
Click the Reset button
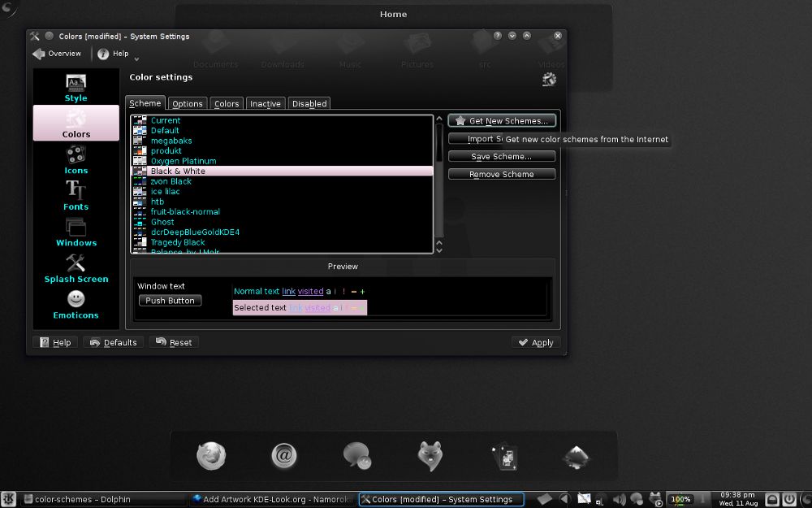coord(174,342)
